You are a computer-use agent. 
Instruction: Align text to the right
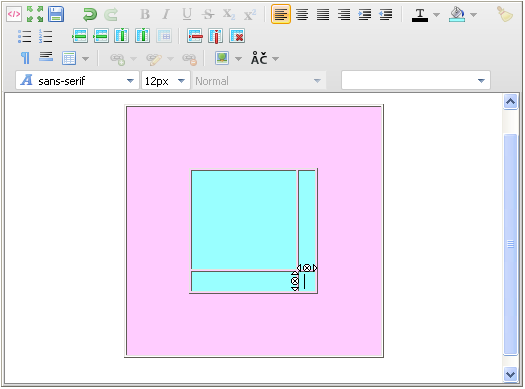344,14
